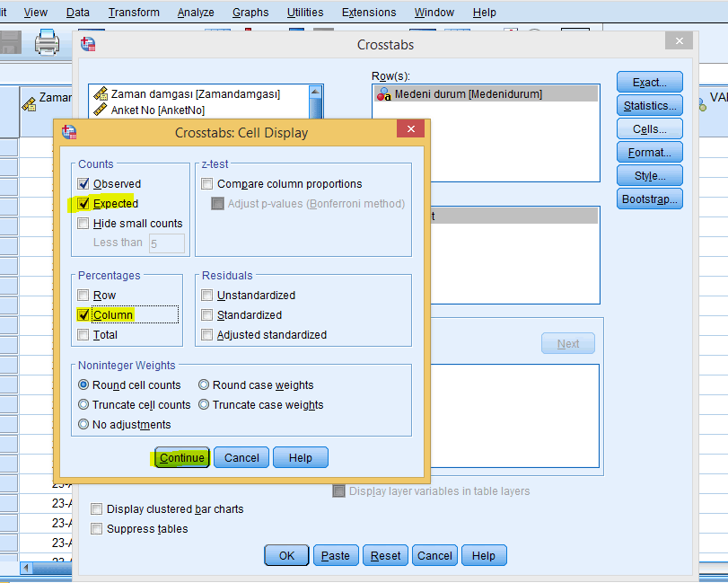728x583 pixels.
Task: Click the Cell Display dialog title icon
Action: [x=69, y=132]
